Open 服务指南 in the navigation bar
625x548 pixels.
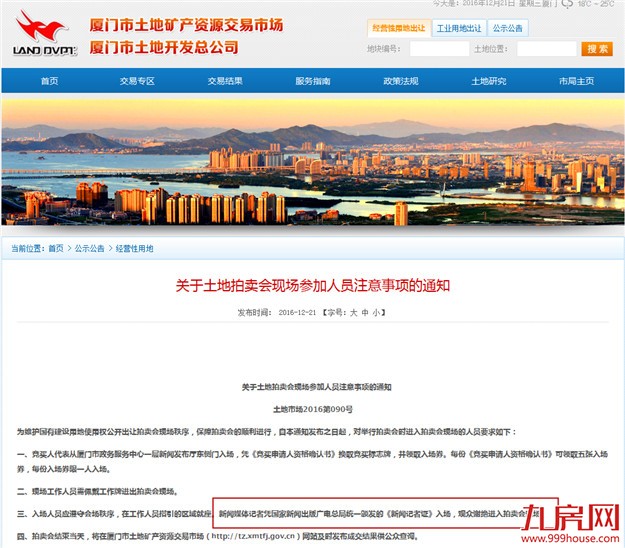point(313,81)
